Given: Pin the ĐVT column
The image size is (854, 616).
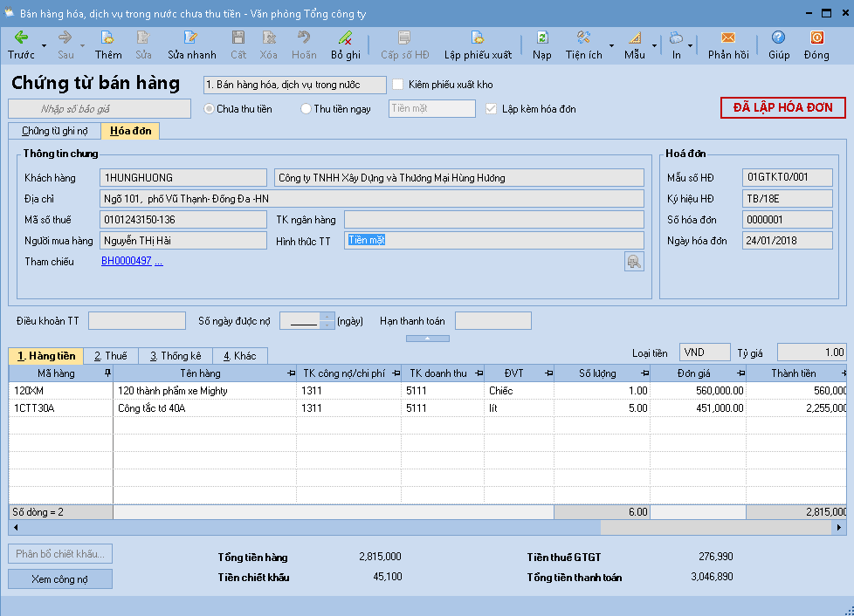Looking at the screenshot, I should 548,373.
